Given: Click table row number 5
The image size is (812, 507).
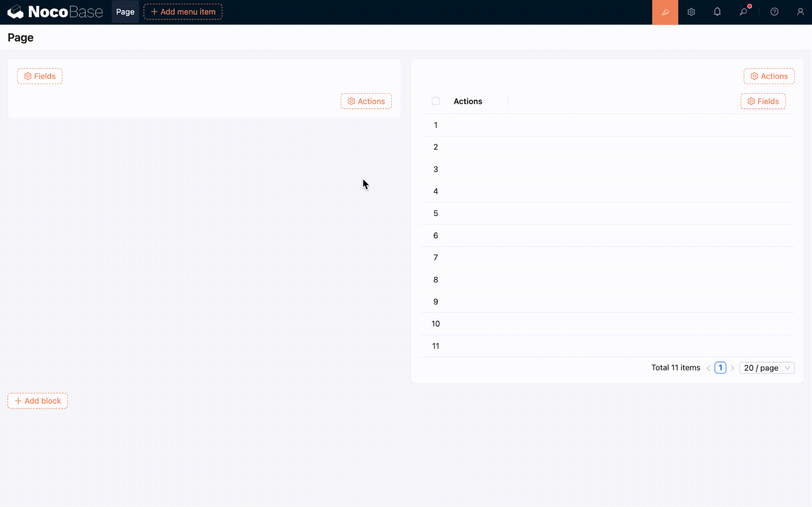Looking at the screenshot, I should click(x=435, y=213).
